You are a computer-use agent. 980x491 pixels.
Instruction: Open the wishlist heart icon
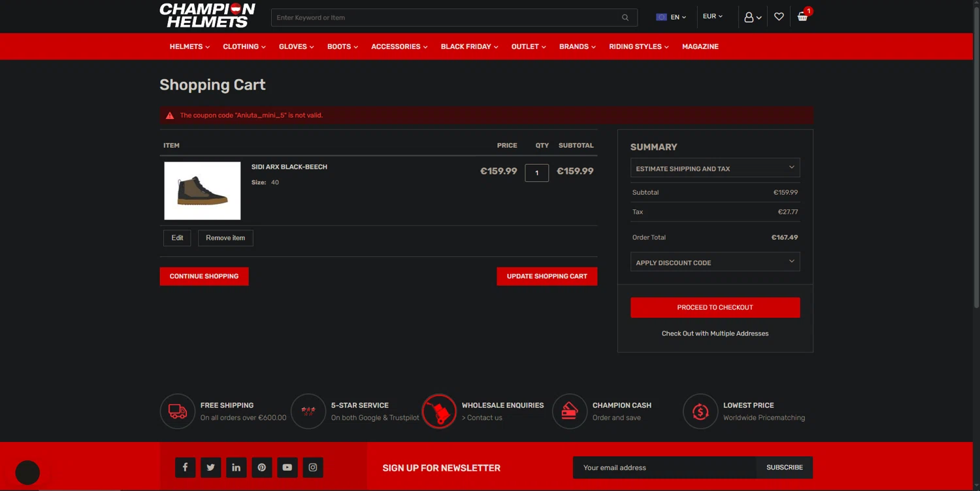click(x=779, y=17)
